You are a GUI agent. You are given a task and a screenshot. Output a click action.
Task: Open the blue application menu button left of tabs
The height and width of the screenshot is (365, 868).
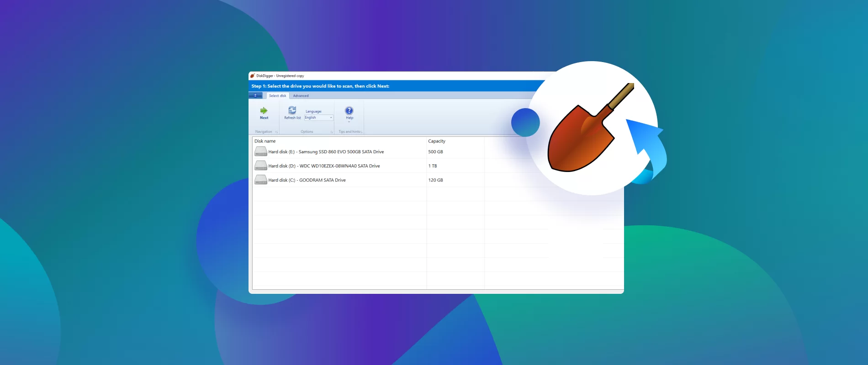point(255,96)
